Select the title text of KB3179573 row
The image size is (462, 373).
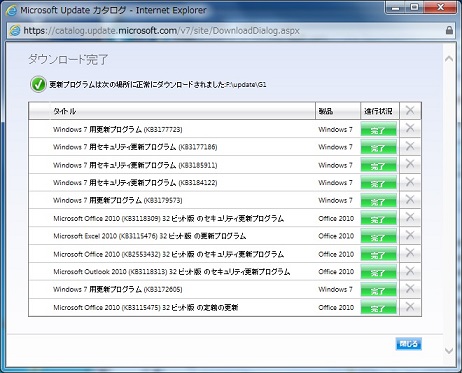pos(118,200)
